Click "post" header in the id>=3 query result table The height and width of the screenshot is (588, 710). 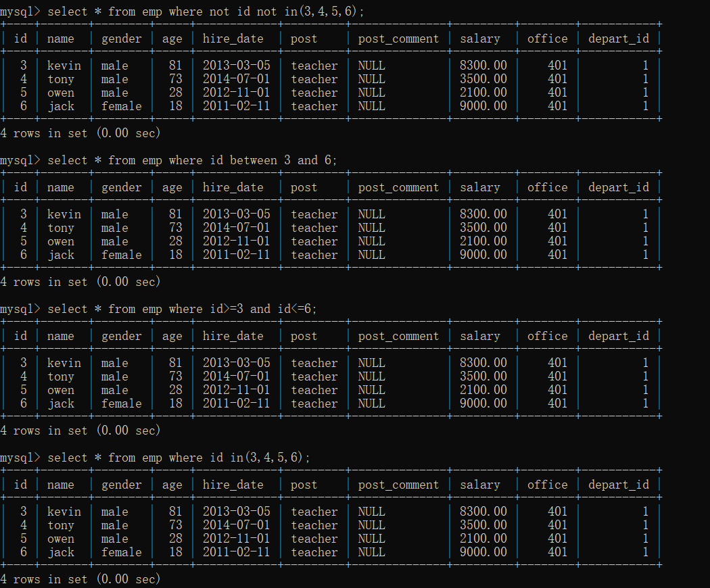pos(304,337)
